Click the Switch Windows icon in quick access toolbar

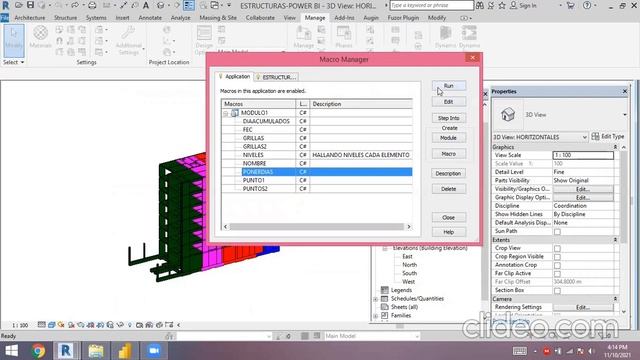pyautogui.click(x=215, y=5)
